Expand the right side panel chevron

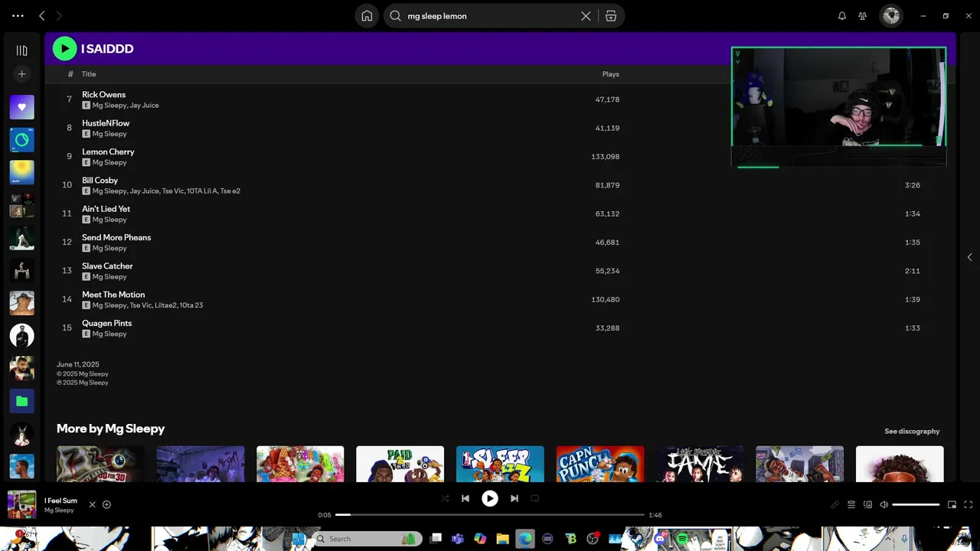(x=969, y=257)
